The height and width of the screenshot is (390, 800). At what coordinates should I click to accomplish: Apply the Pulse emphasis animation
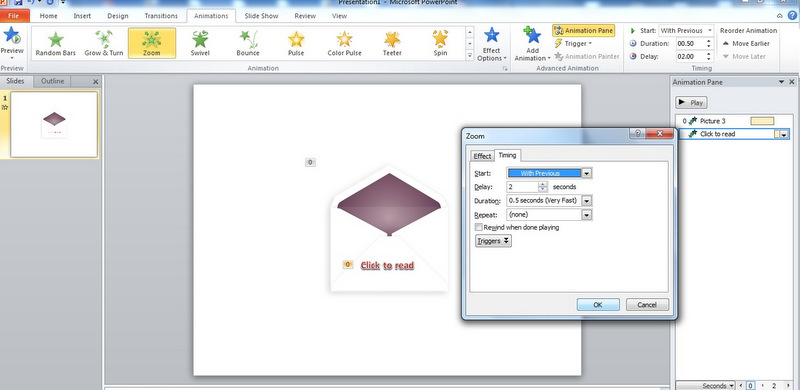(x=296, y=43)
